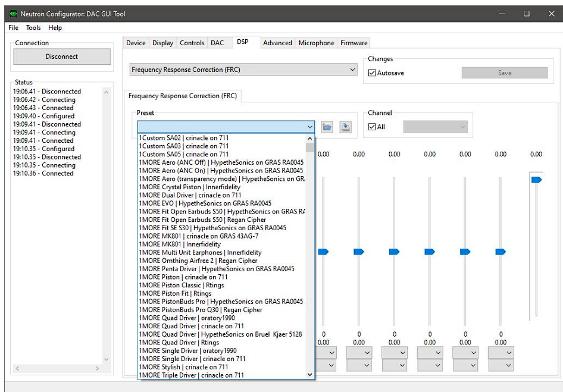
Task: Click the Status log scroll down arrow
Action: [x=107, y=359]
